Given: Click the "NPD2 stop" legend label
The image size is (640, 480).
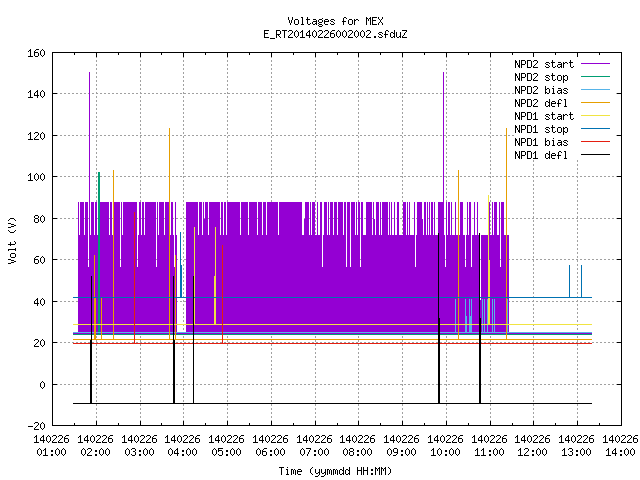Looking at the screenshot, I should 541,77.
